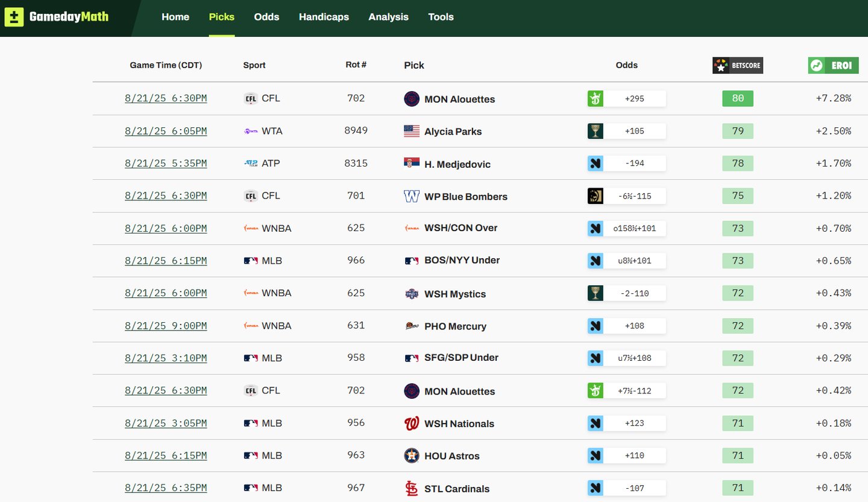Open the Tools nav item

point(441,17)
